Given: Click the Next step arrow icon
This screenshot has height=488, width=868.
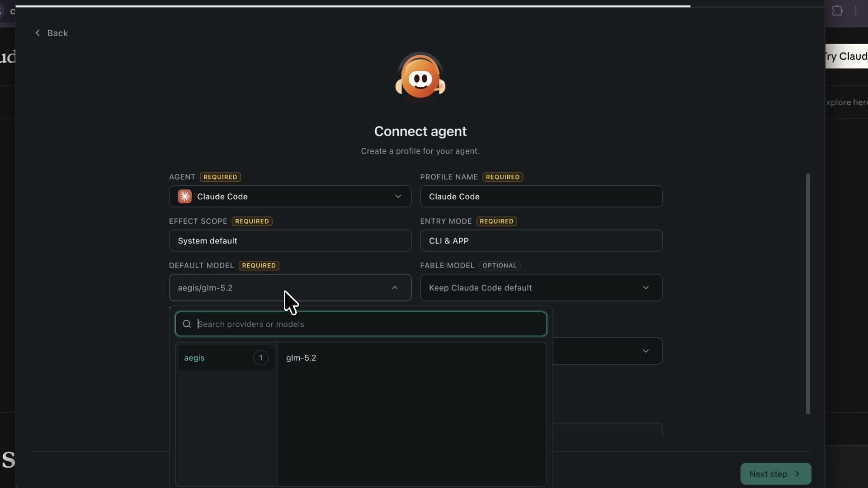Looking at the screenshot, I should tap(797, 474).
